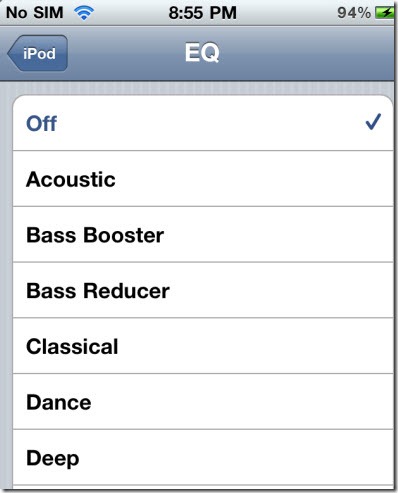398x493 pixels.
Task: Tap the partially visible row beneath Deep
Action: click(203, 487)
